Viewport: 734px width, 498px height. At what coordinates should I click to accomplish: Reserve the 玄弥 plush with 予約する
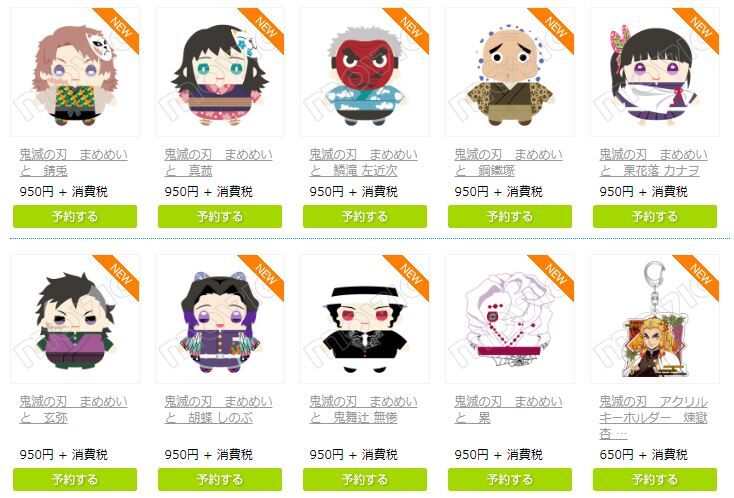(75, 480)
